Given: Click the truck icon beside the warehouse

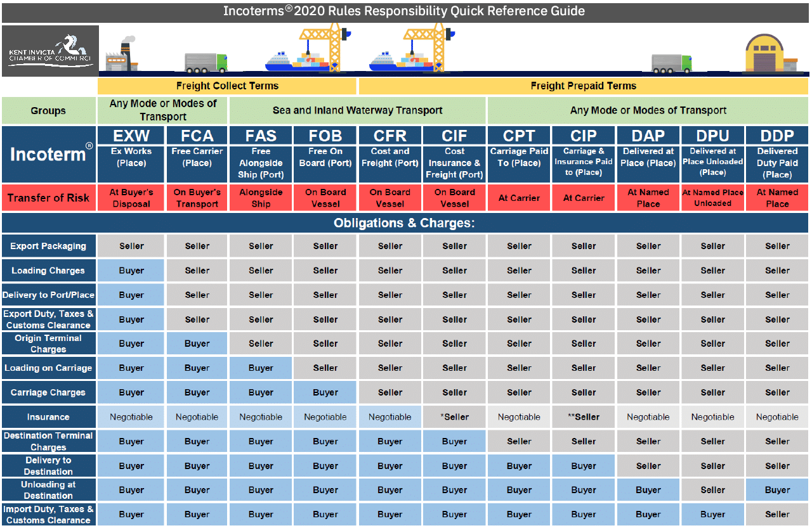Looking at the screenshot, I should pos(672,63).
